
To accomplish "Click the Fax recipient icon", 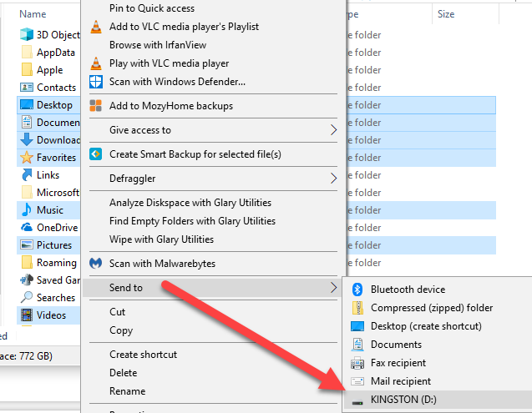I will (x=358, y=363).
